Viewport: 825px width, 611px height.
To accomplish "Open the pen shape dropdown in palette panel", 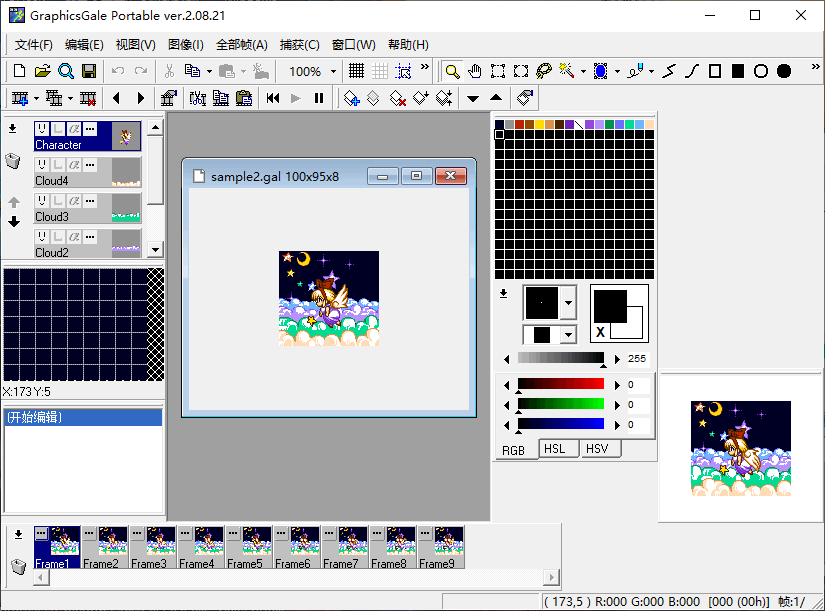I will (x=568, y=303).
